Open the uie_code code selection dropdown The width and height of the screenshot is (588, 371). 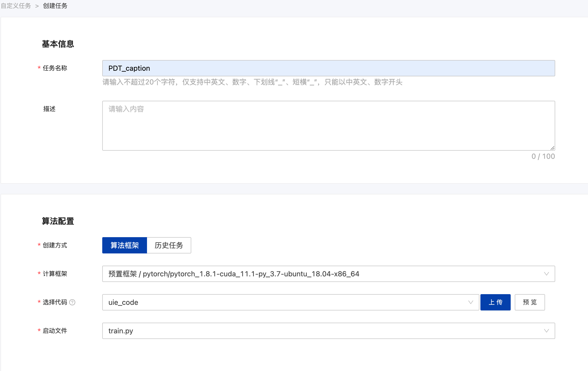point(291,302)
